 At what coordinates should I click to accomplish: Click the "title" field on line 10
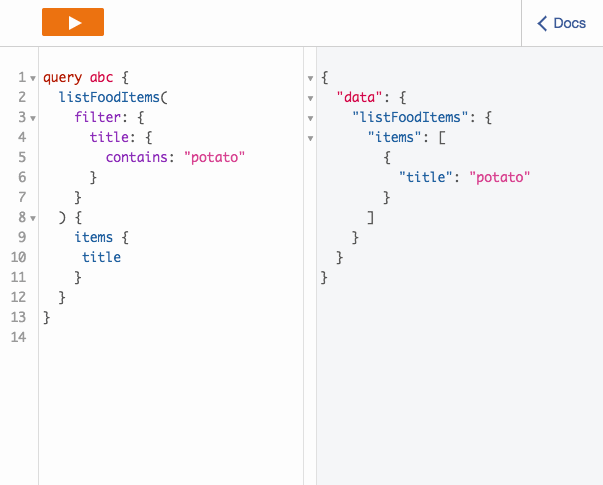point(102,257)
